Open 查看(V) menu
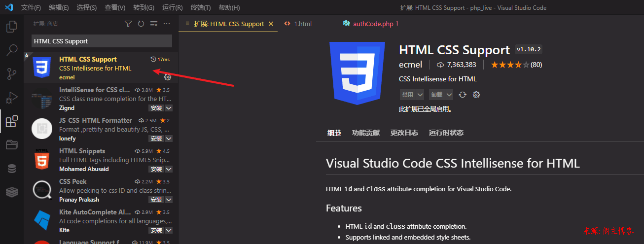The height and width of the screenshot is (244, 644). click(x=115, y=7)
